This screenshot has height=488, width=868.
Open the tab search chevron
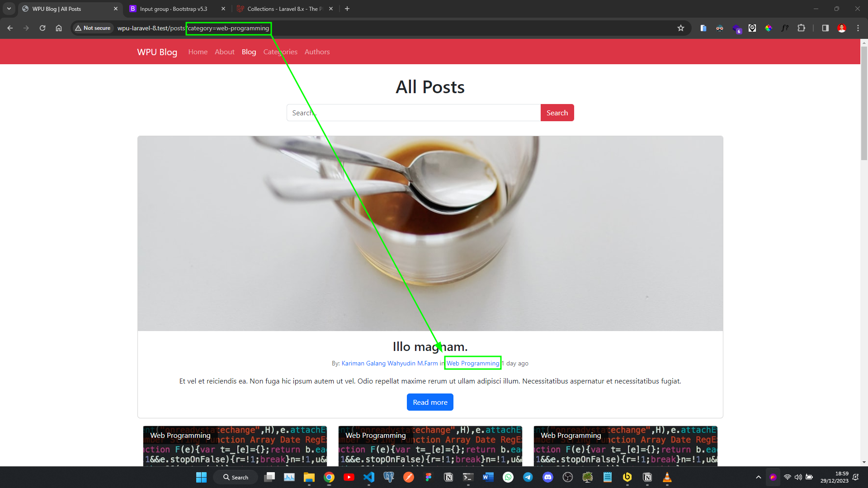[x=9, y=9]
